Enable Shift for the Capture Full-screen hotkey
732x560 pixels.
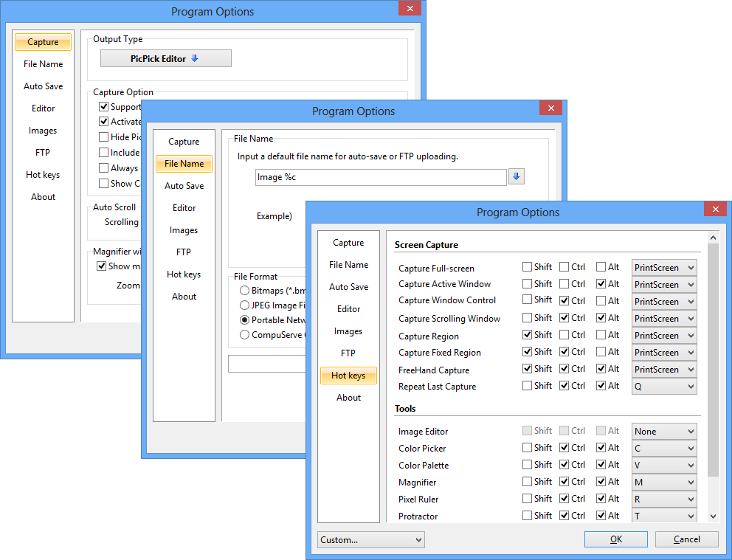[528, 267]
